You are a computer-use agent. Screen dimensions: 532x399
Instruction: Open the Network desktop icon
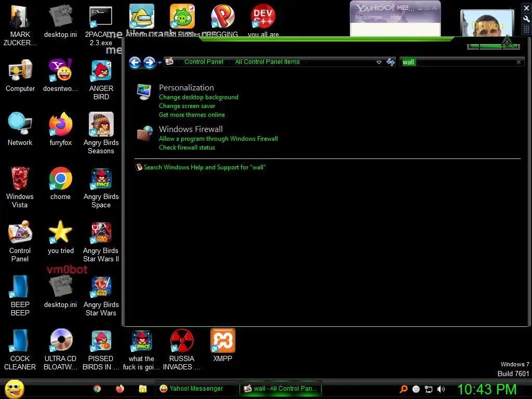click(20, 129)
